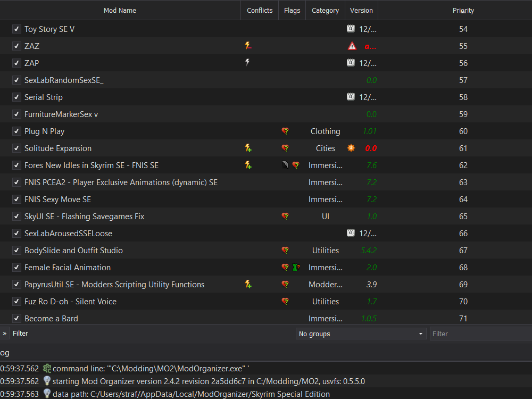Select the FNIS PCEA2 Player Exclusive Animations row
The height and width of the screenshot is (399, 532).
point(266,182)
